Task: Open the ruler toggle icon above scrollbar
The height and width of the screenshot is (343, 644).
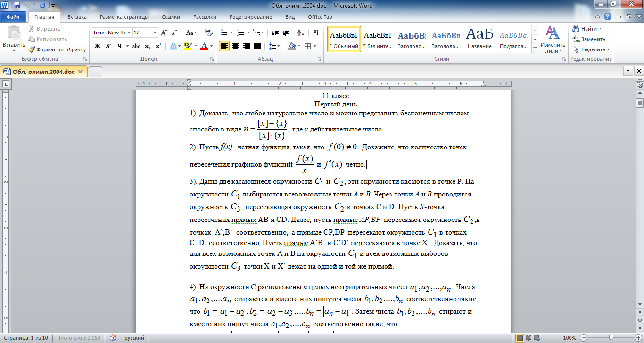Action: [640, 85]
